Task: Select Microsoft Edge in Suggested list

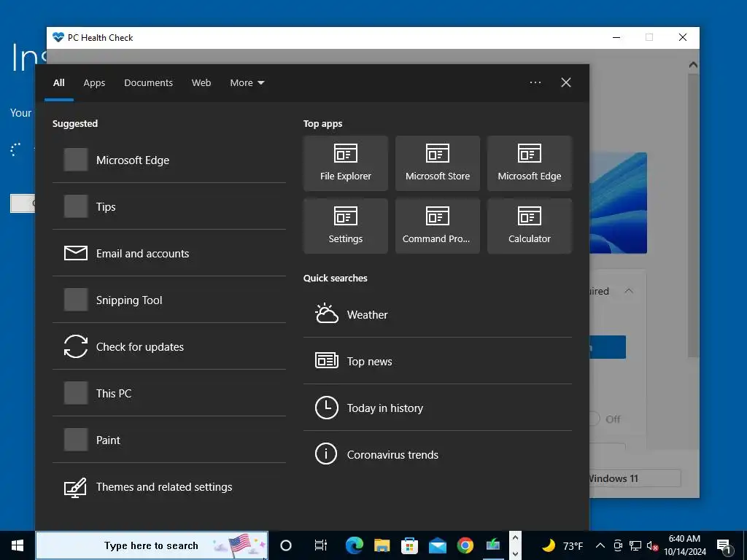Action: click(x=169, y=160)
